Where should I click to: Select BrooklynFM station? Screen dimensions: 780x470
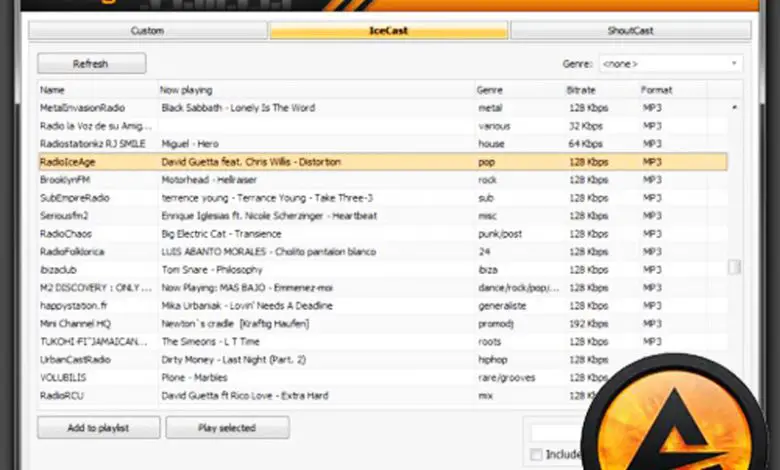(65, 180)
